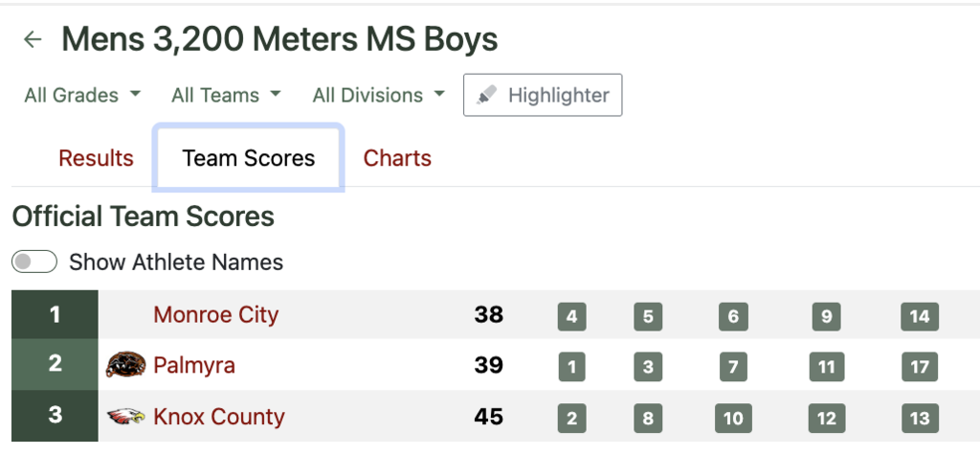Click the back arrow icon
Viewport: 980px width, 456px height.
[33, 39]
